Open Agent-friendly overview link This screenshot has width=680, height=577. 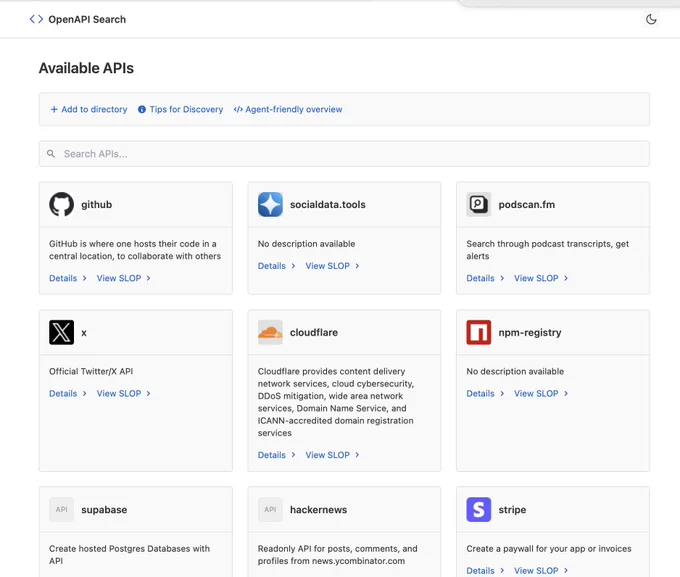tap(288, 109)
